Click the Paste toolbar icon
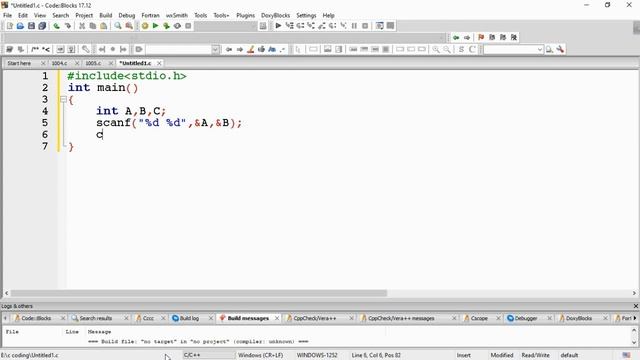Image resolution: width=640 pixels, height=360 pixels. point(104,26)
